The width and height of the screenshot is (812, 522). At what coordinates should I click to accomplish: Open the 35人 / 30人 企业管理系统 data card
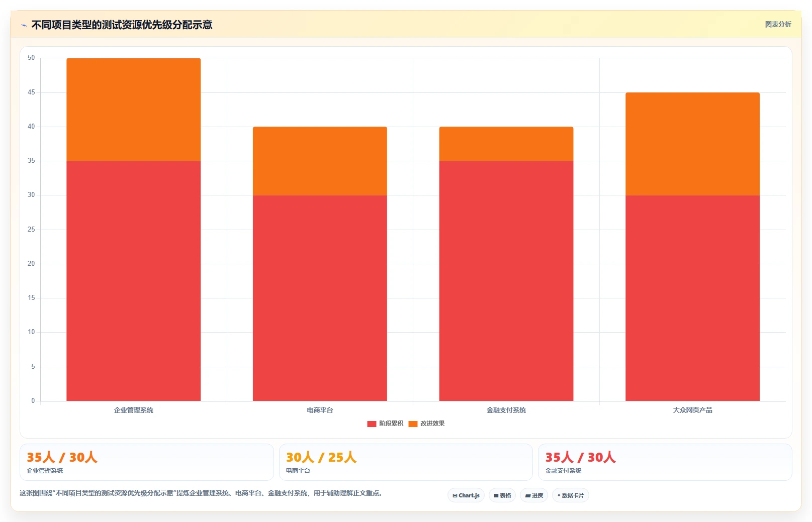147,462
